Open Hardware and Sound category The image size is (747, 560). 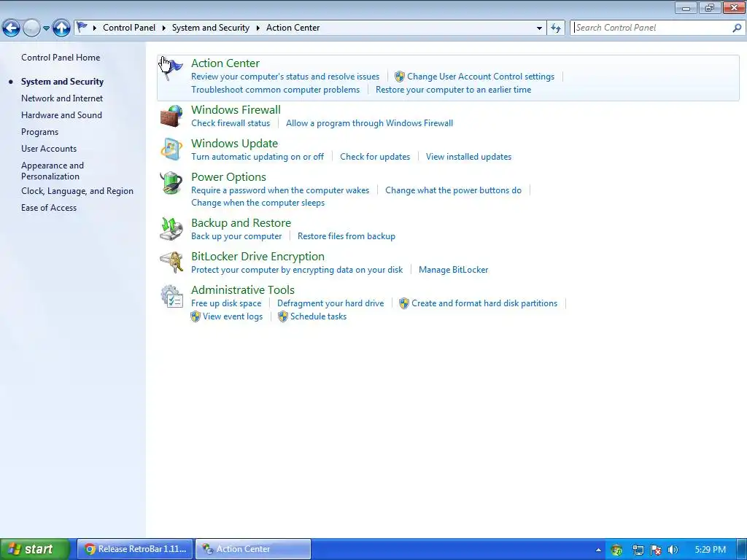(x=61, y=115)
